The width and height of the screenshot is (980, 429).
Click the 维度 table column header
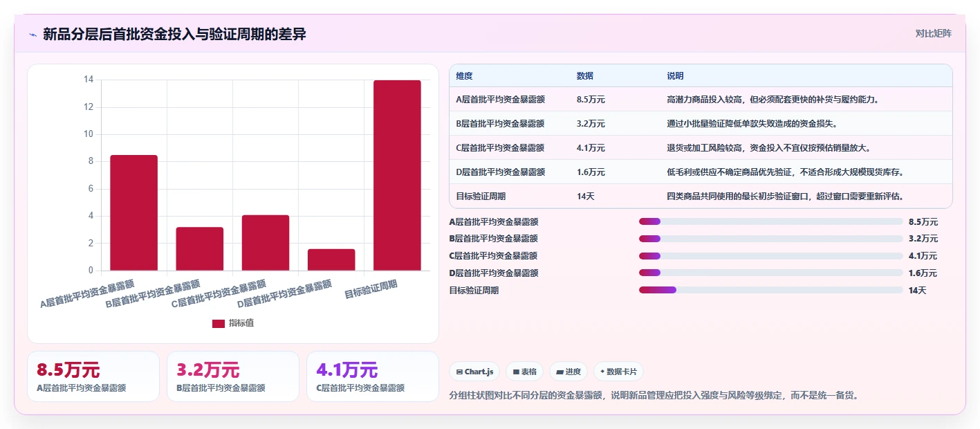pyautogui.click(x=465, y=76)
